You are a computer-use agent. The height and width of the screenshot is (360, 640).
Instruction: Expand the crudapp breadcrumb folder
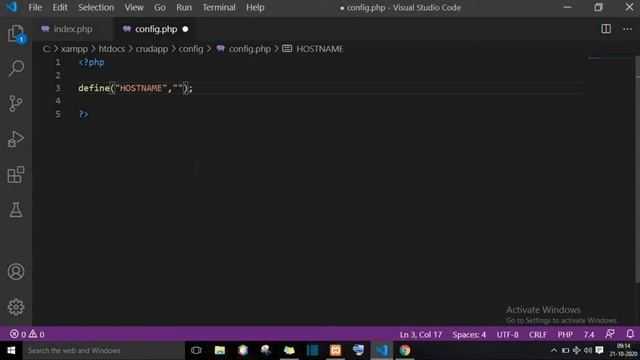pyautogui.click(x=152, y=49)
